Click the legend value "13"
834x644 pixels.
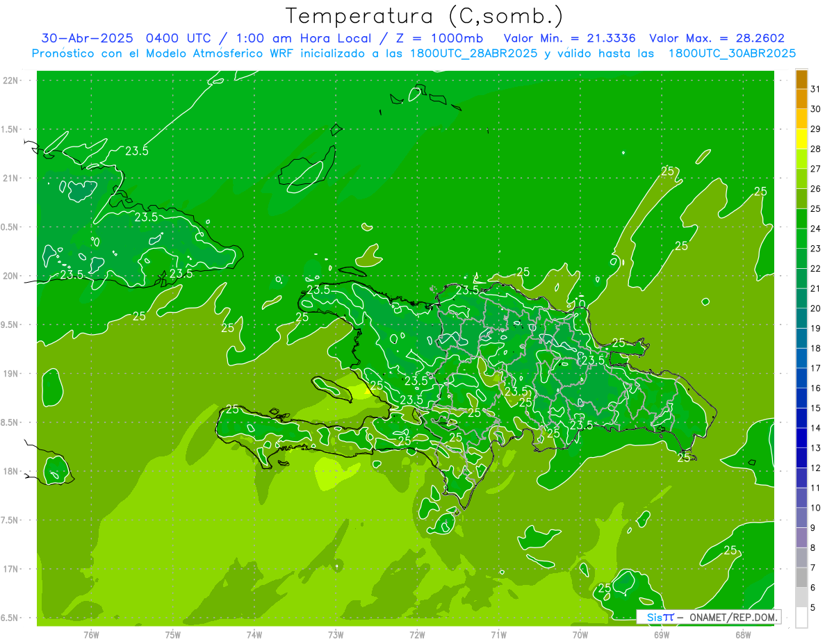[815, 448]
